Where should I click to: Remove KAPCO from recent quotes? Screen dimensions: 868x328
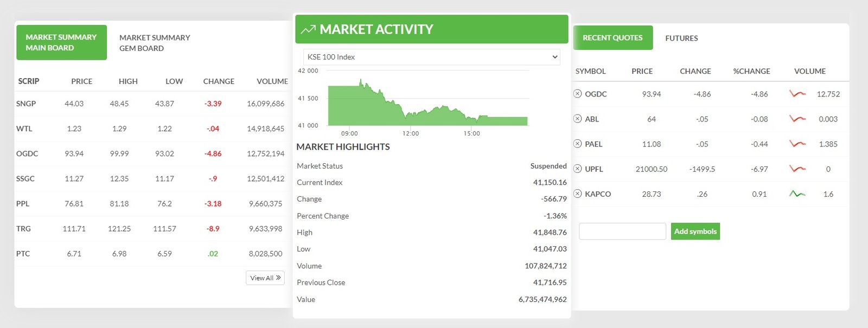tap(577, 194)
